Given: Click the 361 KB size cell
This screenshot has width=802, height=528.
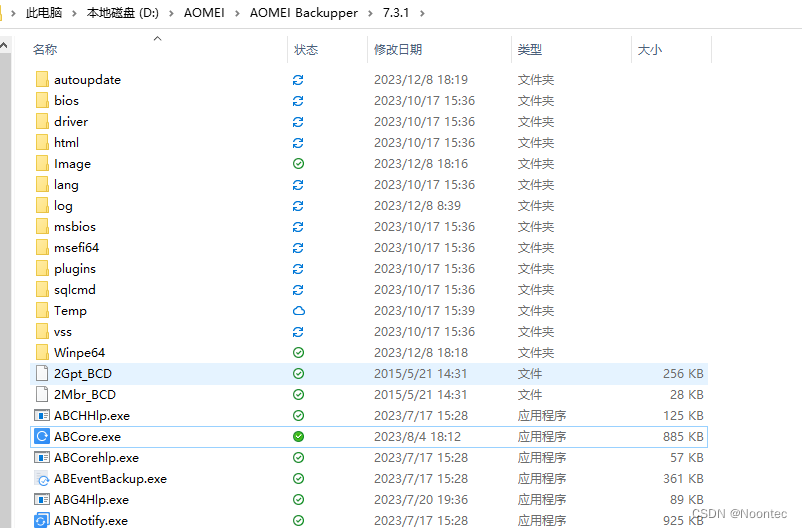Looking at the screenshot, I should click(x=683, y=478).
